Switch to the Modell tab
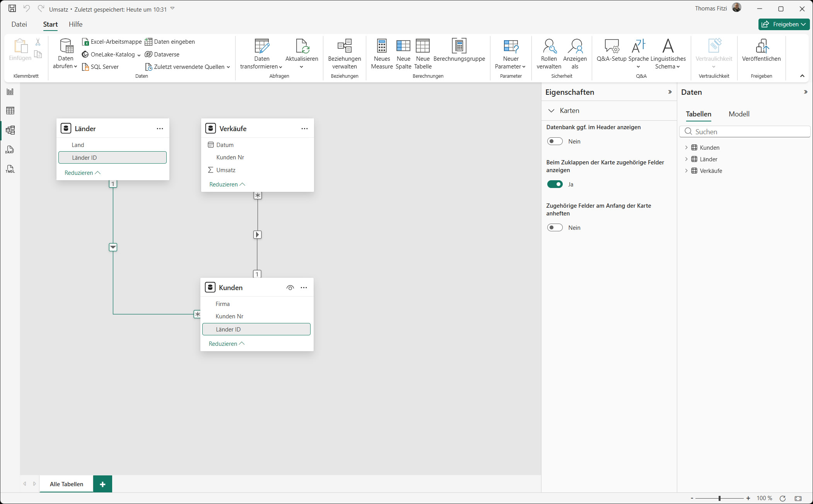Screen dimensions: 813x504 point(739,114)
